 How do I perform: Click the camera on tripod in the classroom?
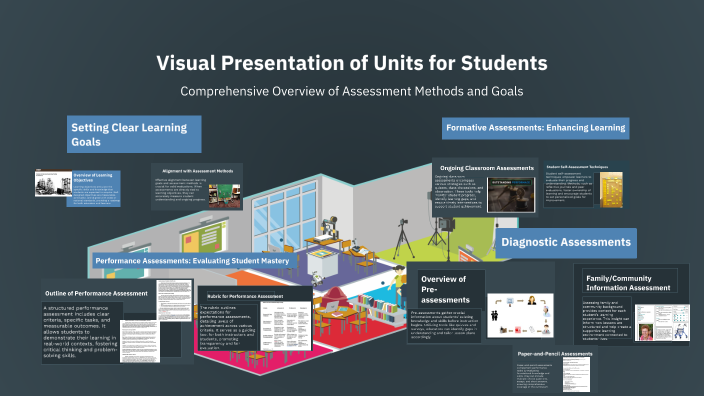pyautogui.click(x=403, y=238)
